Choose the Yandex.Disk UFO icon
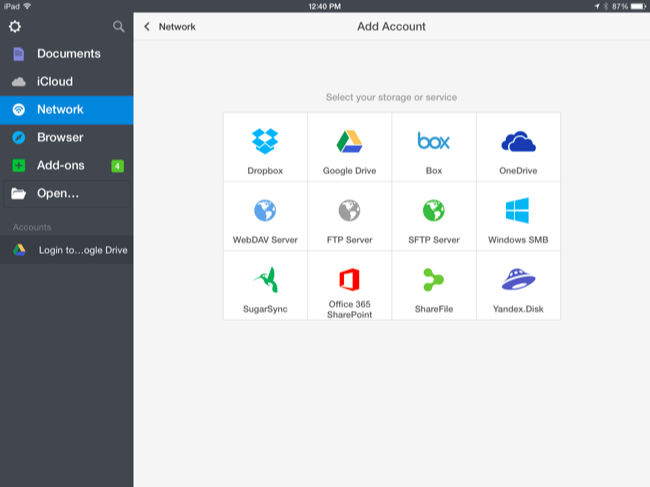 tap(518, 279)
